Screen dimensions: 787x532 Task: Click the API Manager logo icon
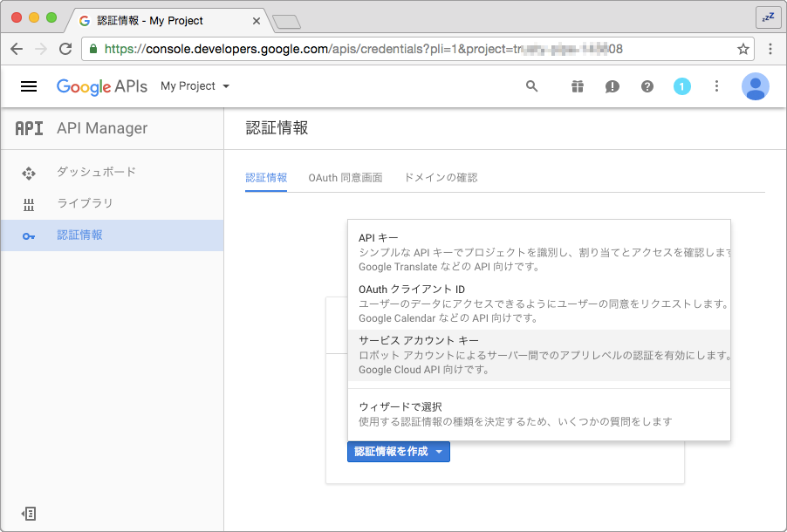[29, 128]
